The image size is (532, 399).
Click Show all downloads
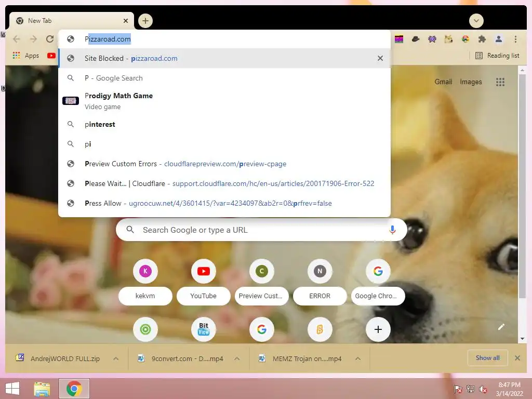point(487,358)
